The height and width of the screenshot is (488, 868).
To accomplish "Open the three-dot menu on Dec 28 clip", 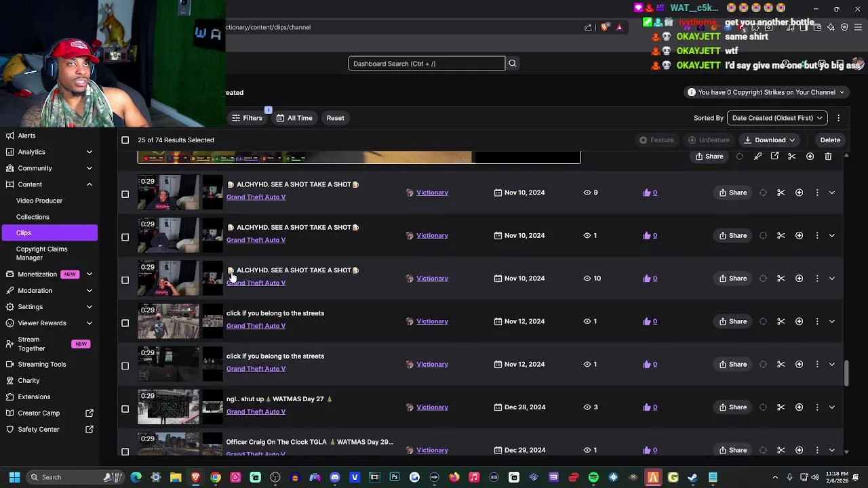I will [x=817, y=407].
